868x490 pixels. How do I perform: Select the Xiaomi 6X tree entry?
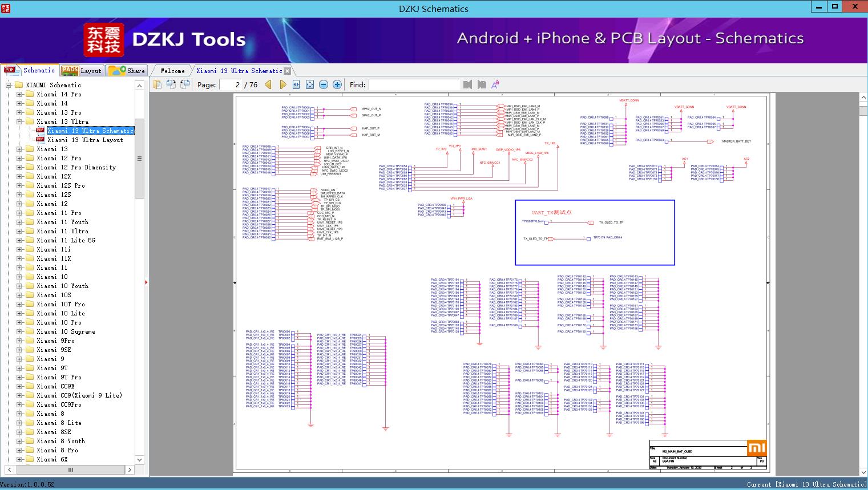52,459
